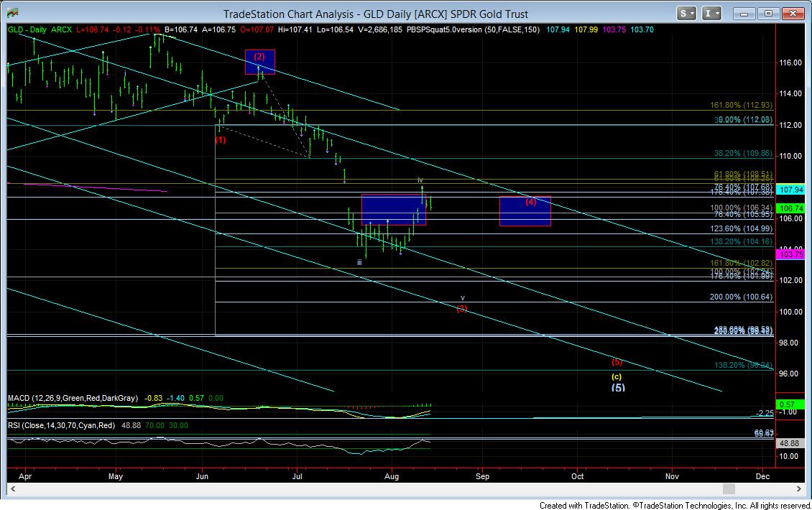Select the MACD (12,26,9,Green,Red,DarkGray) label
The width and height of the screenshot is (812, 510).
tap(73, 398)
